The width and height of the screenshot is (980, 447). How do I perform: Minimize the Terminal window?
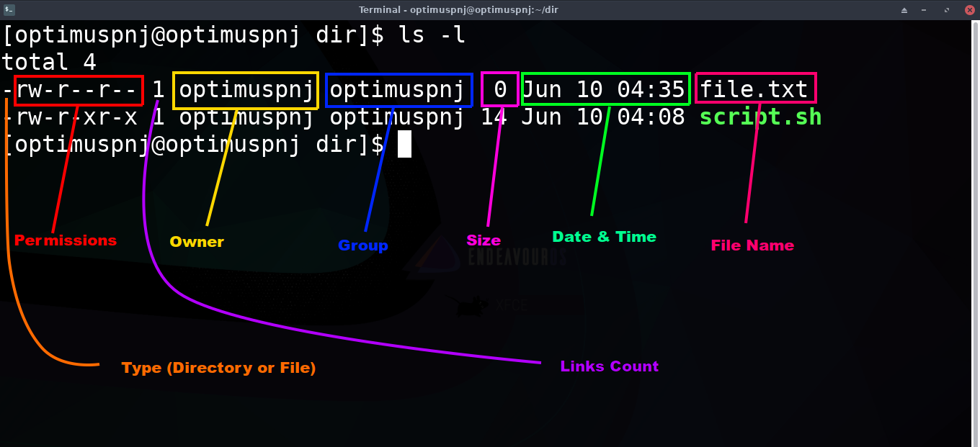tap(925, 9)
